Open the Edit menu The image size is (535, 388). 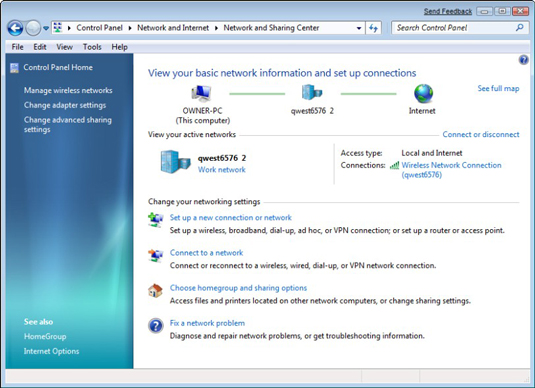click(x=40, y=47)
